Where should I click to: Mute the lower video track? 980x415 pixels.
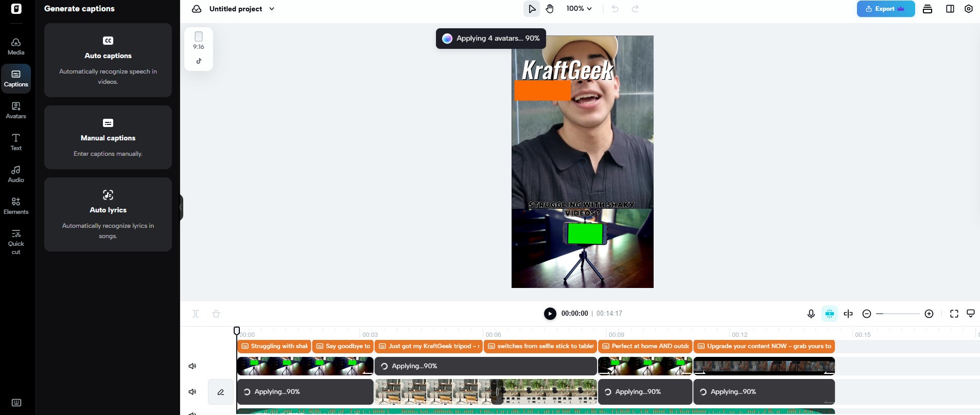pos(192,392)
